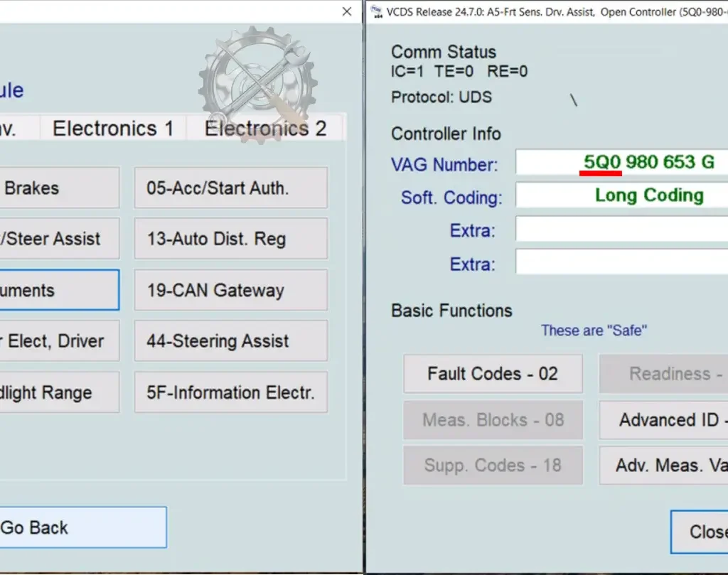Click the VCDS icon in the title bar
Image resolution: width=728 pixels, height=575 pixels.
click(376, 11)
